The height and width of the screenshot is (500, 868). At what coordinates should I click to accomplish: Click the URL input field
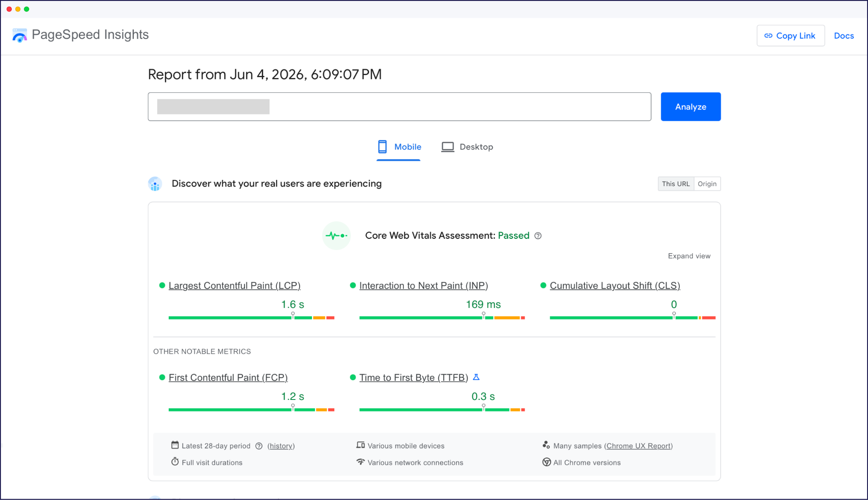coord(399,106)
